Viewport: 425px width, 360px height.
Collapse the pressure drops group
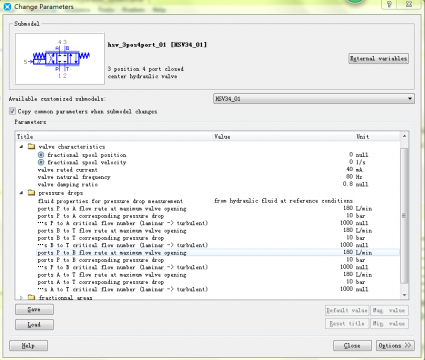pos(21,193)
